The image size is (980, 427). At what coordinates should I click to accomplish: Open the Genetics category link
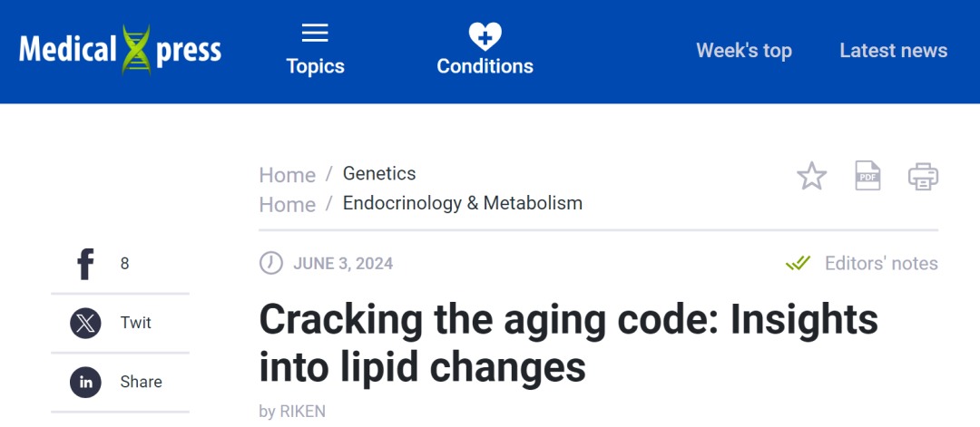(x=379, y=173)
